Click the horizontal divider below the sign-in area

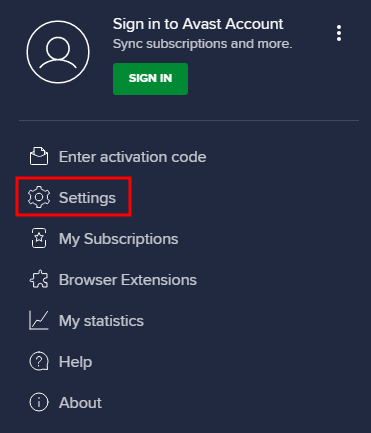[x=189, y=120]
